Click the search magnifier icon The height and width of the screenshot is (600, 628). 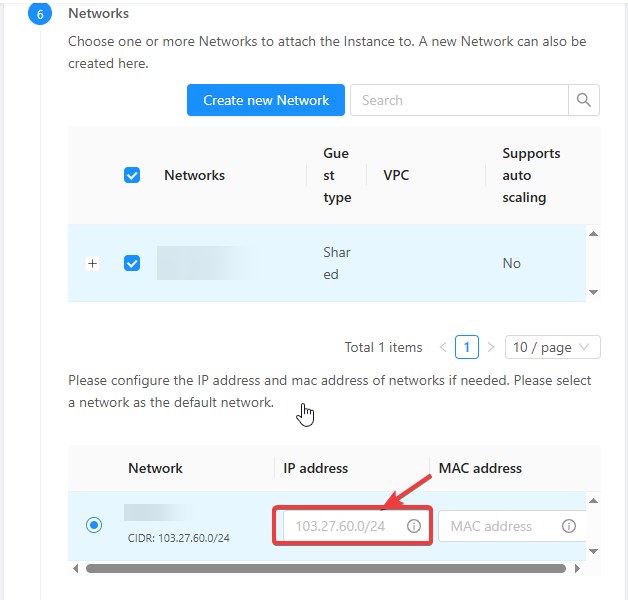pyautogui.click(x=584, y=100)
